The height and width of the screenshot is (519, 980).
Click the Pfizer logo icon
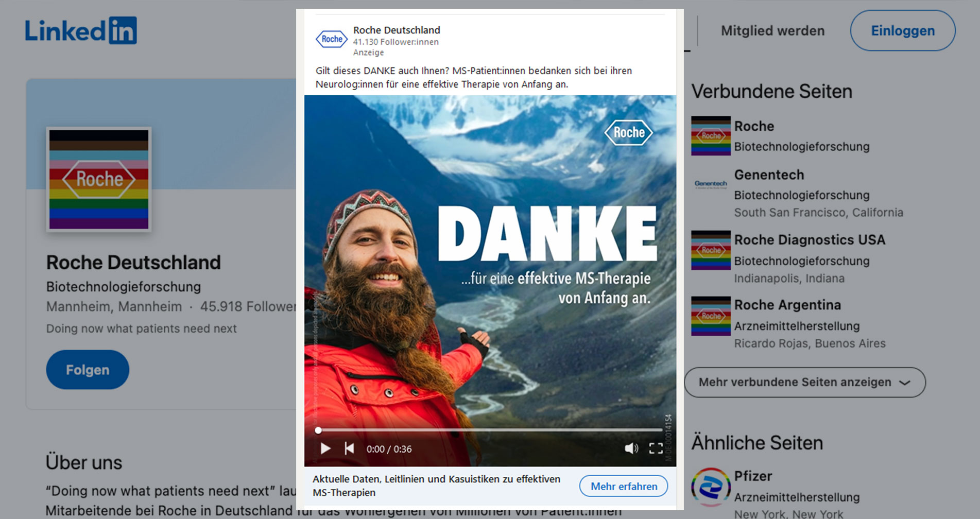pyautogui.click(x=711, y=487)
